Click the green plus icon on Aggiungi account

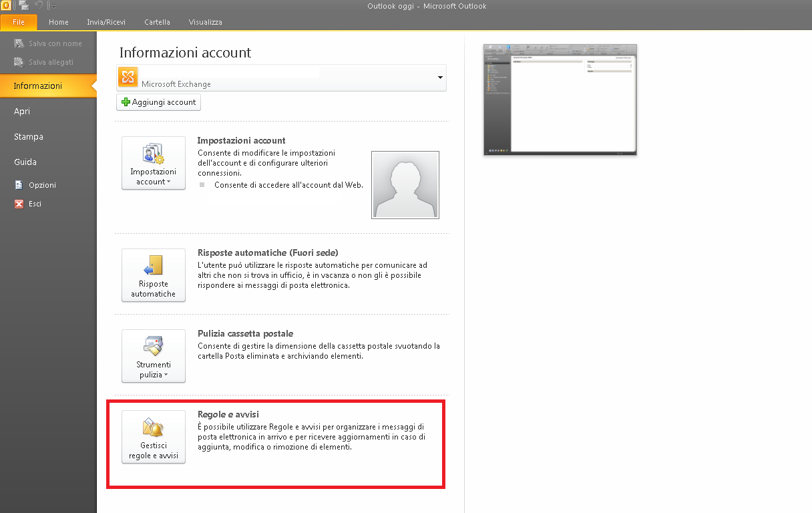coord(126,102)
